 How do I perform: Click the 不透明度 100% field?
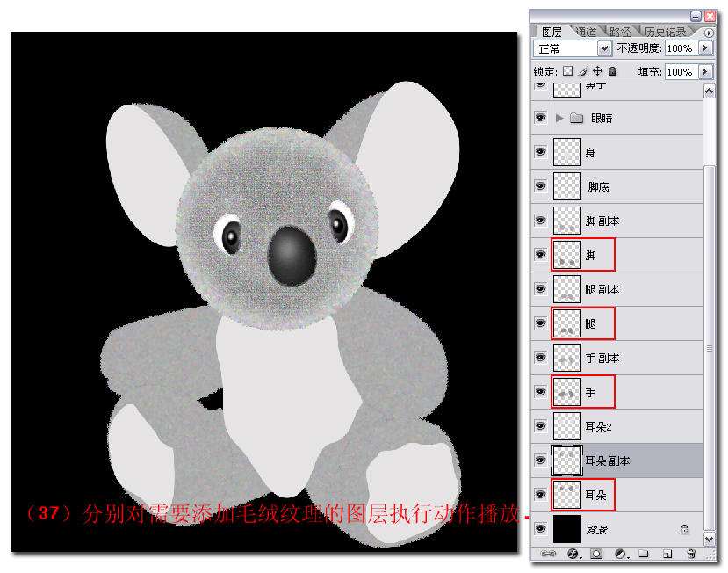681,48
